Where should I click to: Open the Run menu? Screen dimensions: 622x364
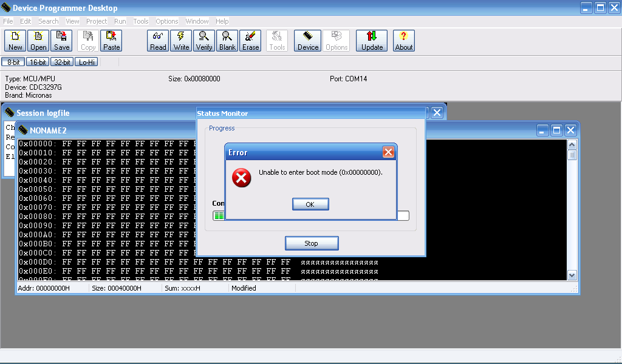[x=120, y=21]
